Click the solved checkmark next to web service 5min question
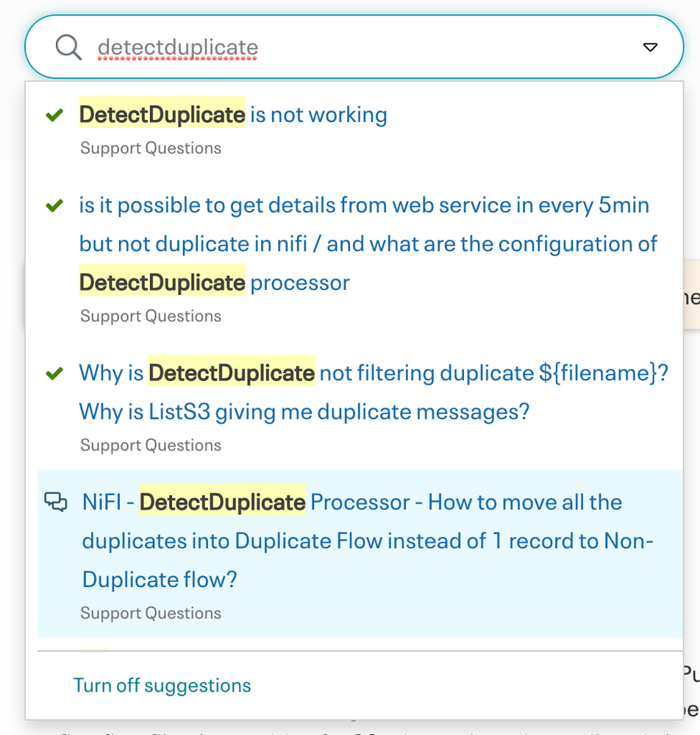This screenshot has height=735, width=700. pos(54,205)
